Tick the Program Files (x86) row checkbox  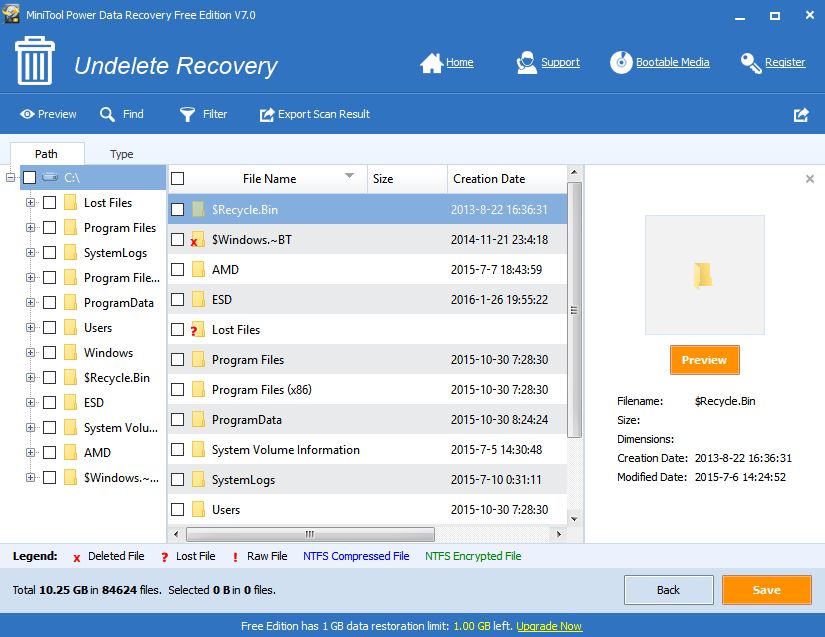point(178,389)
